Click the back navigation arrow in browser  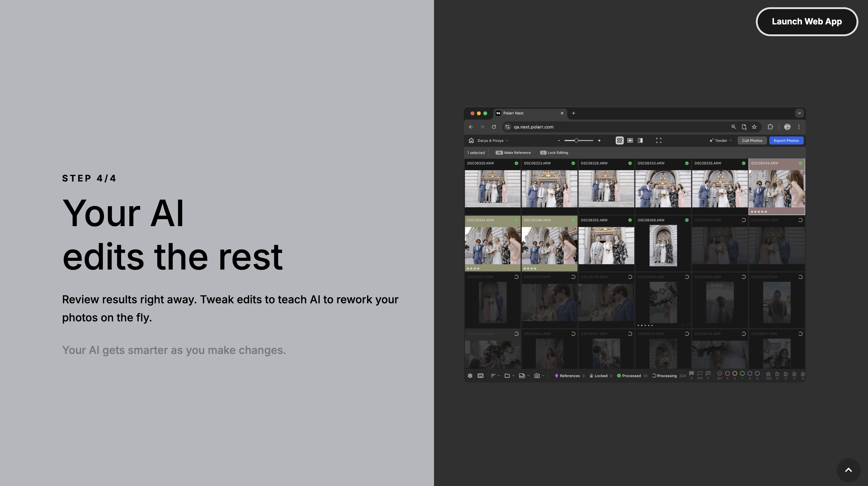(x=471, y=126)
